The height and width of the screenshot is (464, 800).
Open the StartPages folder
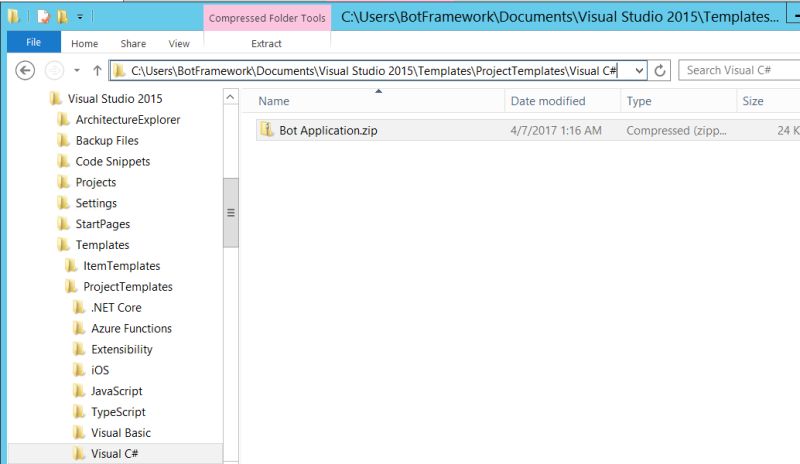click(103, 224)
